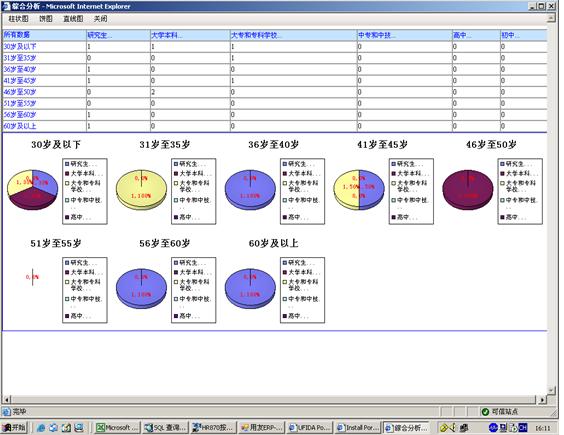Viewport: 564px width, 435px height.
Task: Open the 46岁至50岁 row link
Action: pos(20,92)
